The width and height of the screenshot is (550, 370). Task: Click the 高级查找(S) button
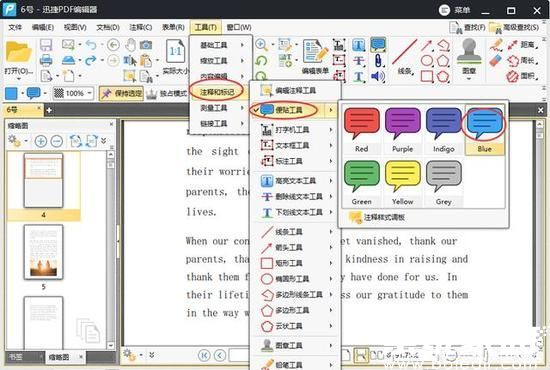515,27
